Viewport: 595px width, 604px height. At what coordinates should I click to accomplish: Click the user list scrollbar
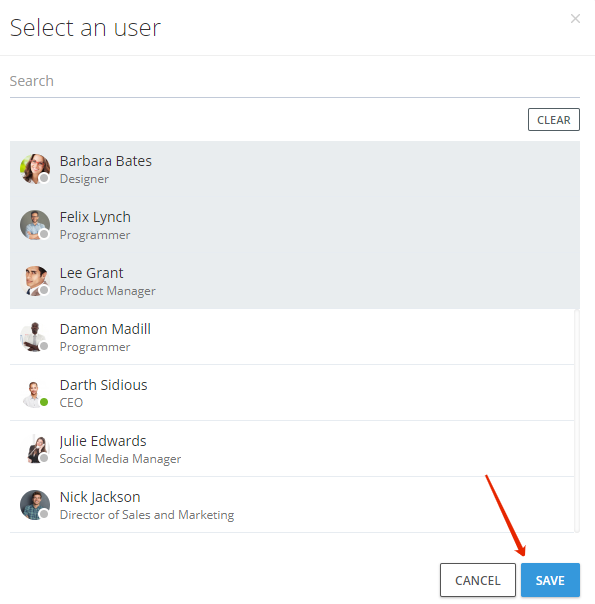click(x=577, y=421)
